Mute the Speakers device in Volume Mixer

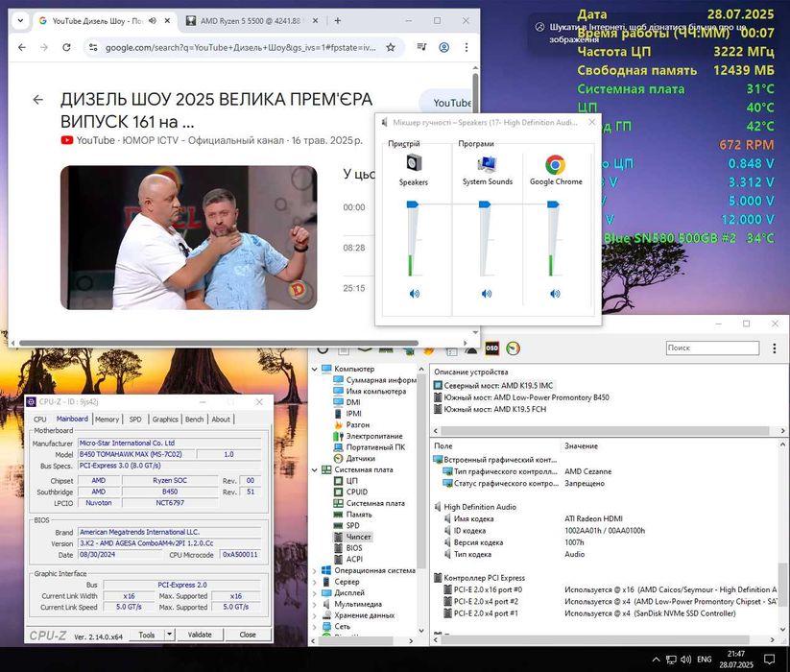click(415, 294)
